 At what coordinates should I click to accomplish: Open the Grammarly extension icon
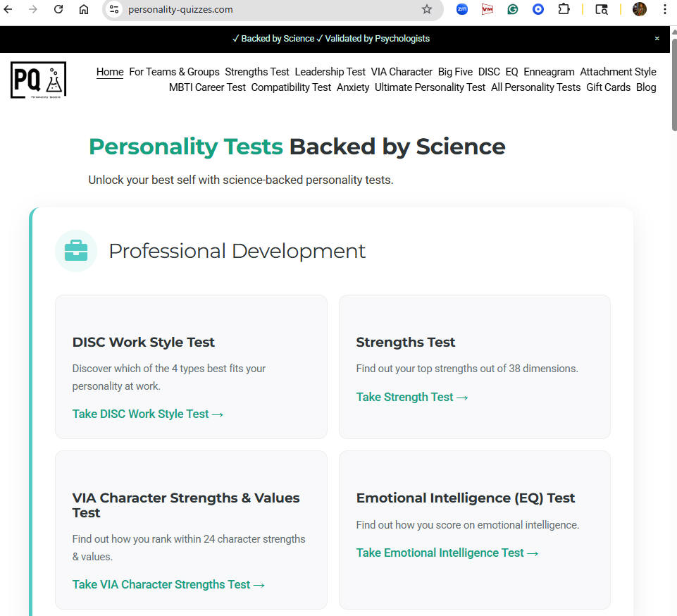[x=512, y=9]
